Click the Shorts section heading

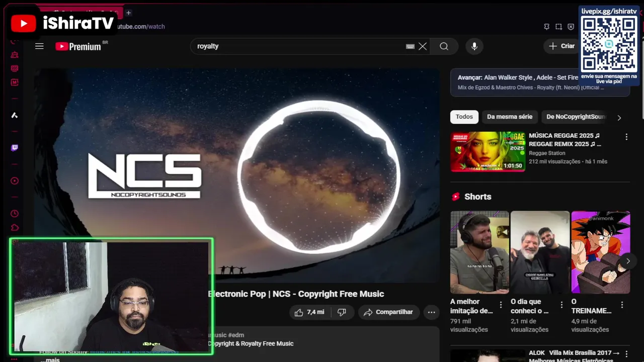click(x=477, y=197)
